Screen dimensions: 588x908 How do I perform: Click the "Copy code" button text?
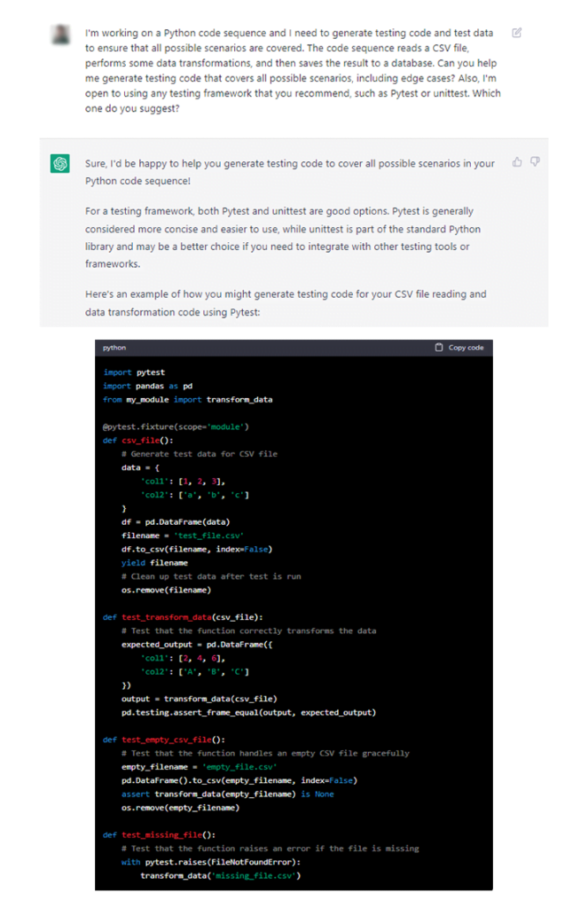(466, 348)
